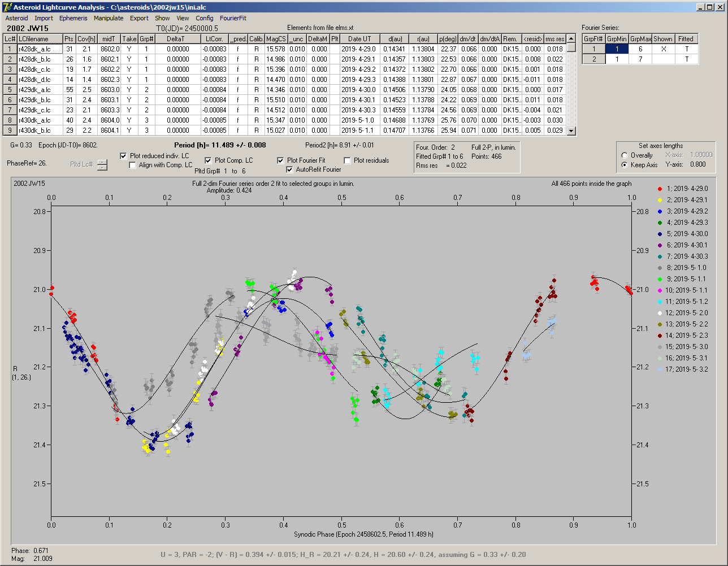The height and width of the screenshot is (566, 728).
Task: Click Date UT cell 2019- 5- 1.0
Action: click(359, 120)
